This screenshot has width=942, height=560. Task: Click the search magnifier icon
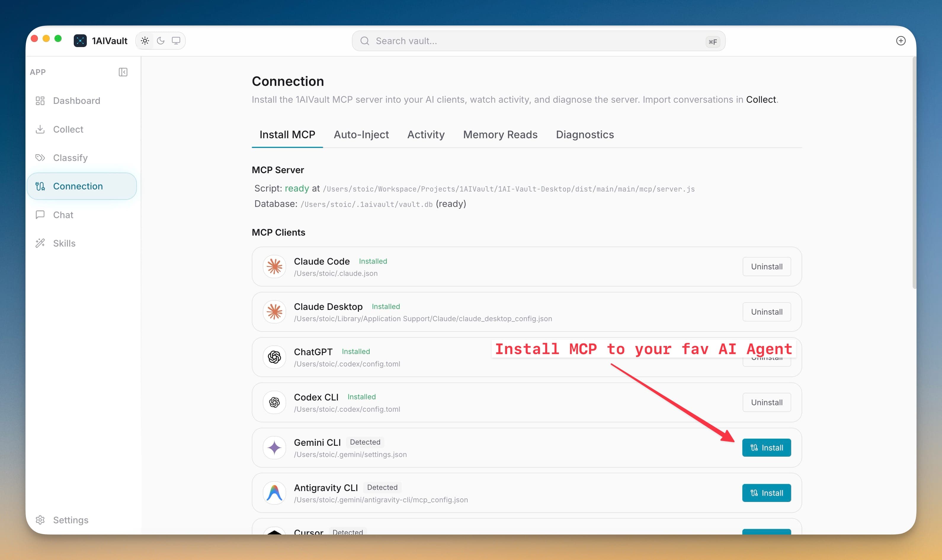(365, 41)
